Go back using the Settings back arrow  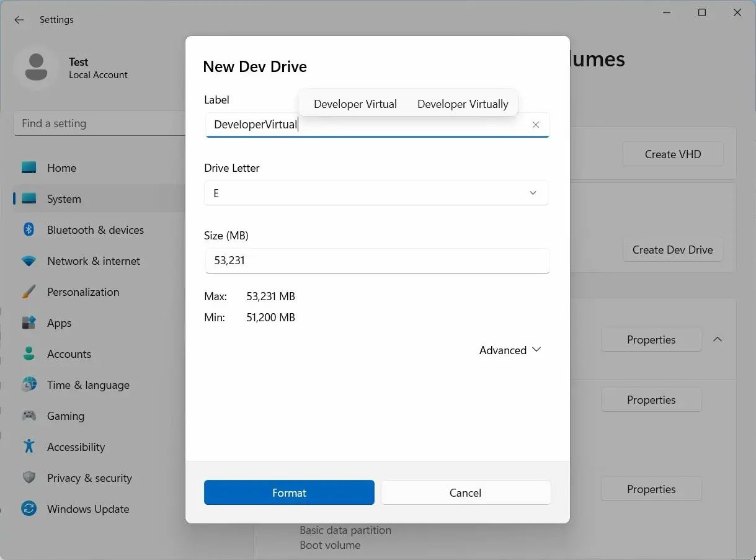[19, 20]
